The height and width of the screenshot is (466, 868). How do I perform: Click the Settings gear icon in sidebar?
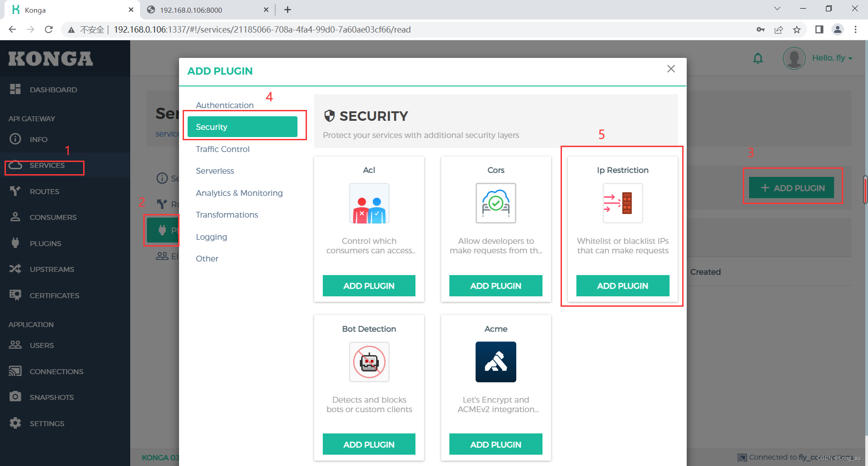[x=15, y=423]
